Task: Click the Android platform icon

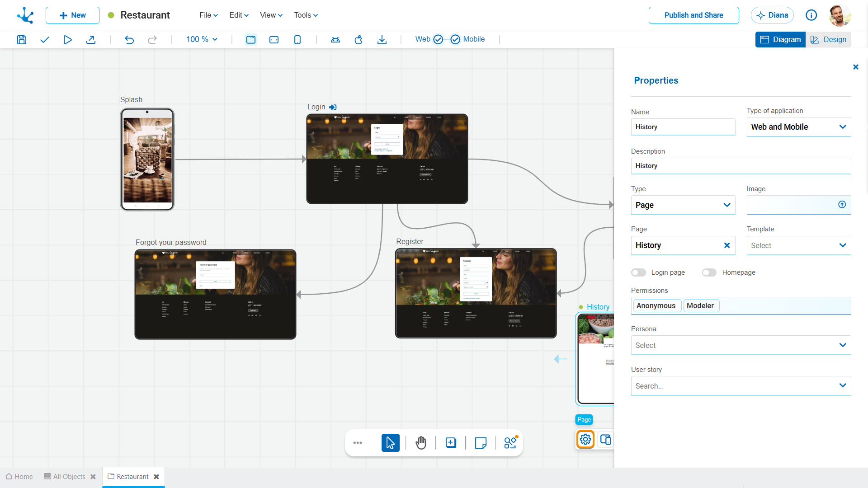Action: tap(335, 40)
